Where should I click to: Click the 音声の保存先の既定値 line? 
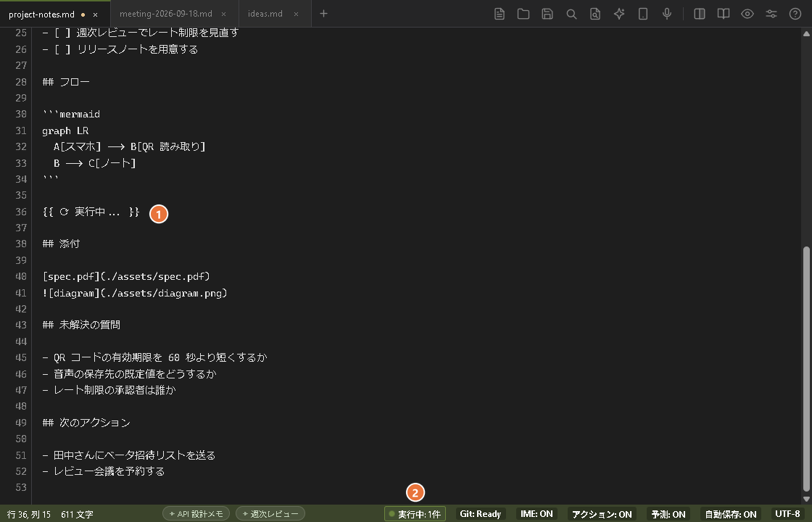click(x=130, y=374)
